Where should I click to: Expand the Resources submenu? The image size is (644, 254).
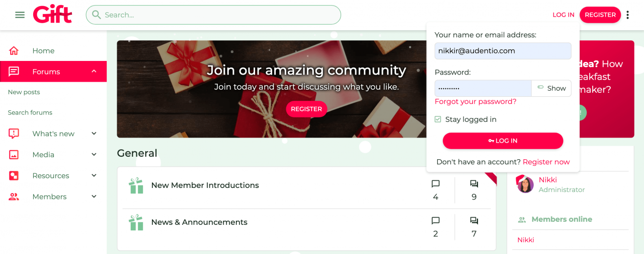tap(94, 176)
